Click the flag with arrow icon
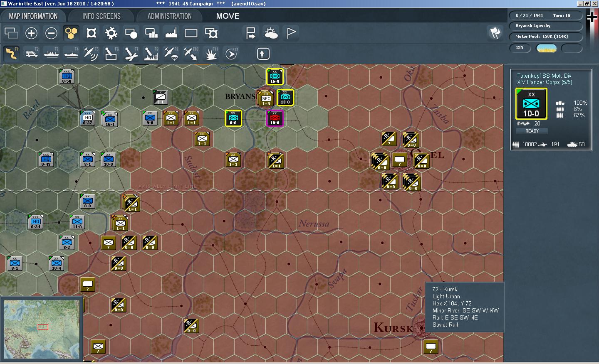Image resolution: width=599 pixels, height=364 pixels. click(x=251, y=33)
